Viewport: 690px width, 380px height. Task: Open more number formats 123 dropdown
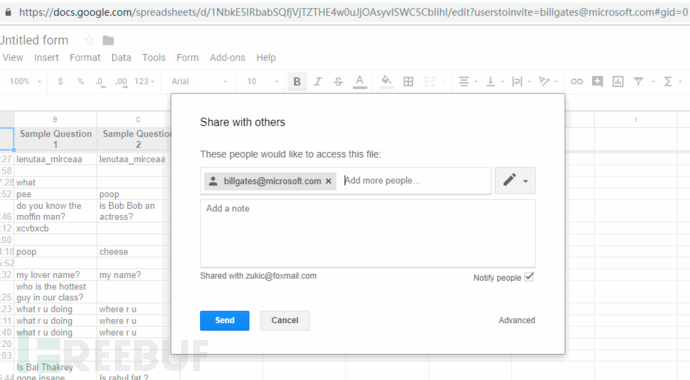click(145, 81)
